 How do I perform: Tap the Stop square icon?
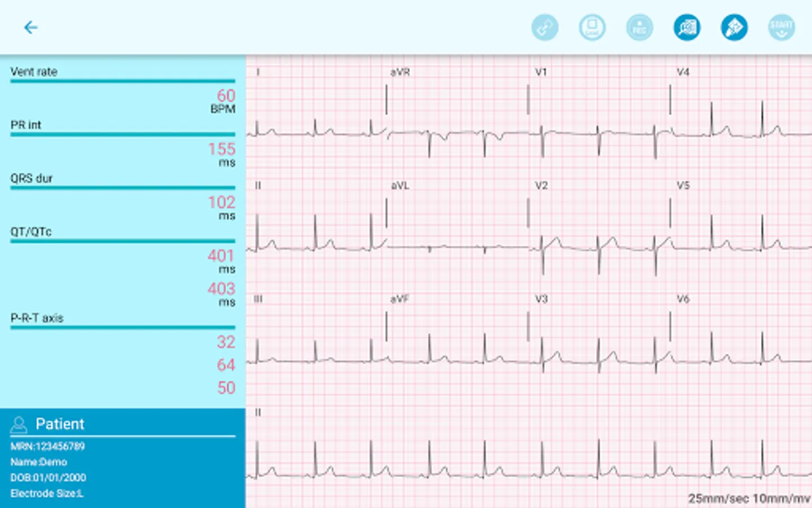[x=592, y=27]
